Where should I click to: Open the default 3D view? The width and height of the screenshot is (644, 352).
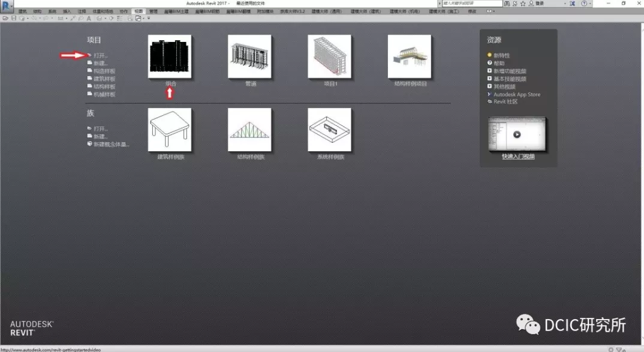click(99, 19)
